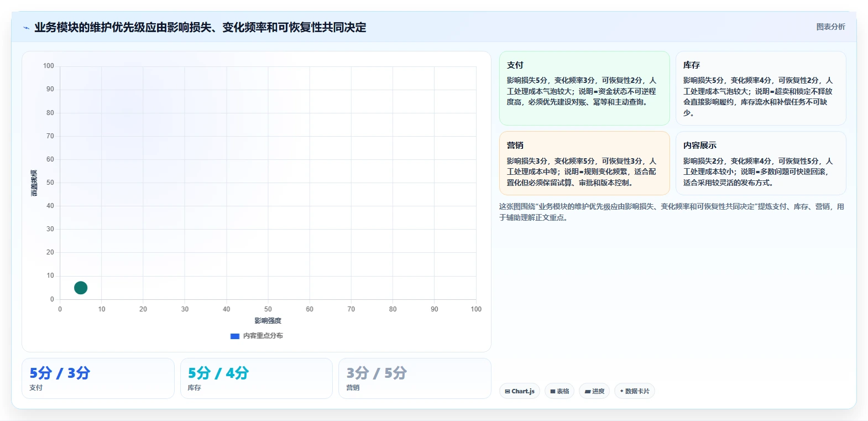Click the x-axis tick label 90
The height and width of the screenshot is (421, 868).
435,309
